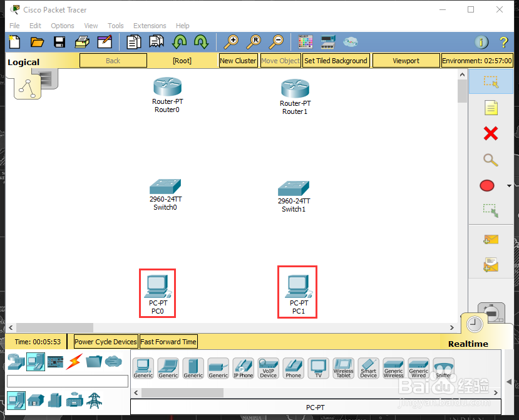Select the Miscellaneous folder category icon
The width and height of the screenshot is (519, 420).
(94, 362)
